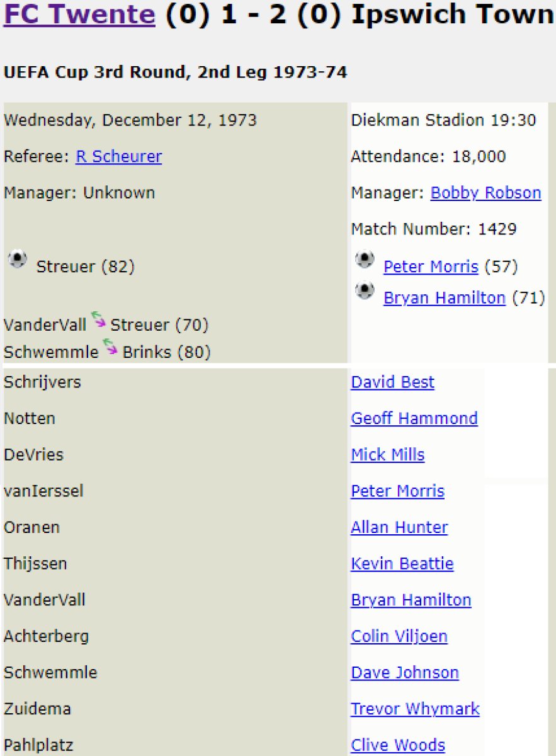Open Peter Morris link in the goalscorers section
Image resolution: width=556 pixels, height=756 pixels.
tap(431, 266)
